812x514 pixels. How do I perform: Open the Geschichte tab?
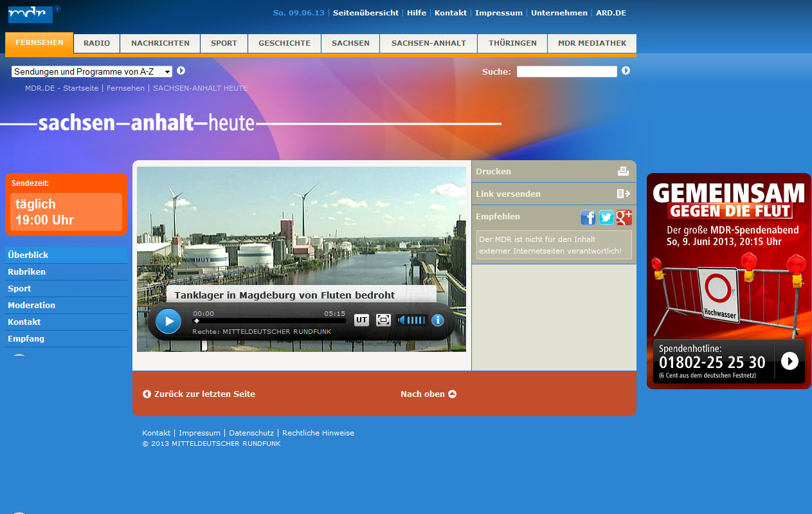pyautogui.click(x=284, y=43)
